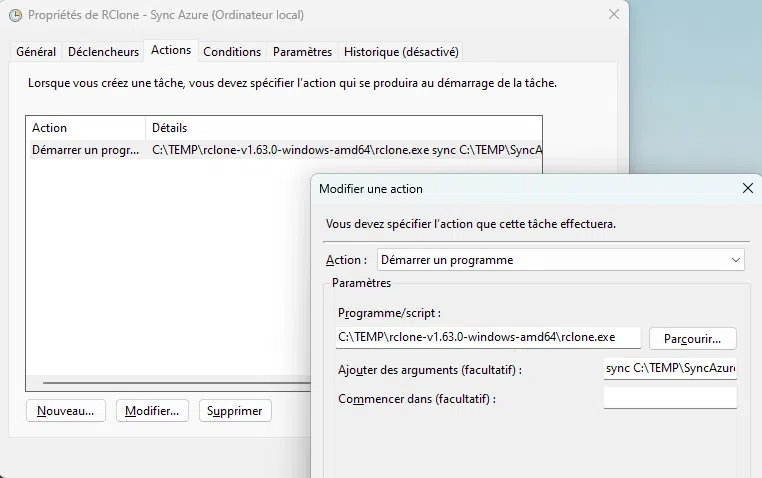Click the task scheduler clock icon in title bar
The width and height of the screenshot is (762, 478).
(x=15, y=16)
